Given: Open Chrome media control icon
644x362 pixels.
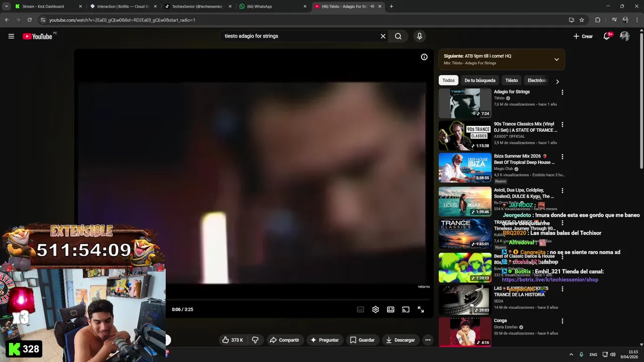Looking at the screenshot, I should point(614,20).
